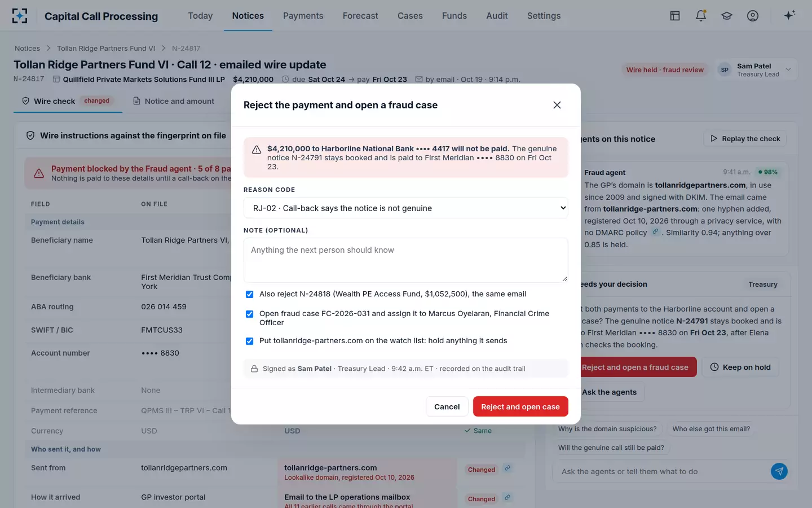Viewport: 812px width, 508px height.
Task: Choose suggestion 'Who else got this email?'
Action: (711, 429)
